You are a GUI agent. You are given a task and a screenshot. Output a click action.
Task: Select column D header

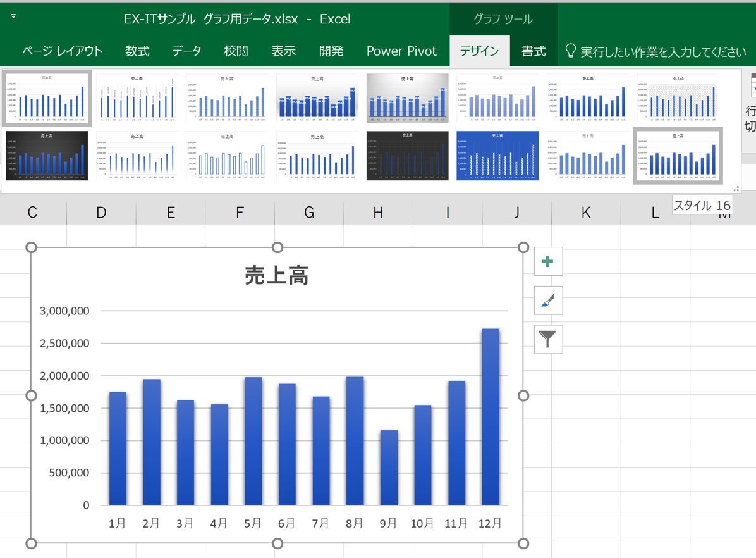point(101,213)
